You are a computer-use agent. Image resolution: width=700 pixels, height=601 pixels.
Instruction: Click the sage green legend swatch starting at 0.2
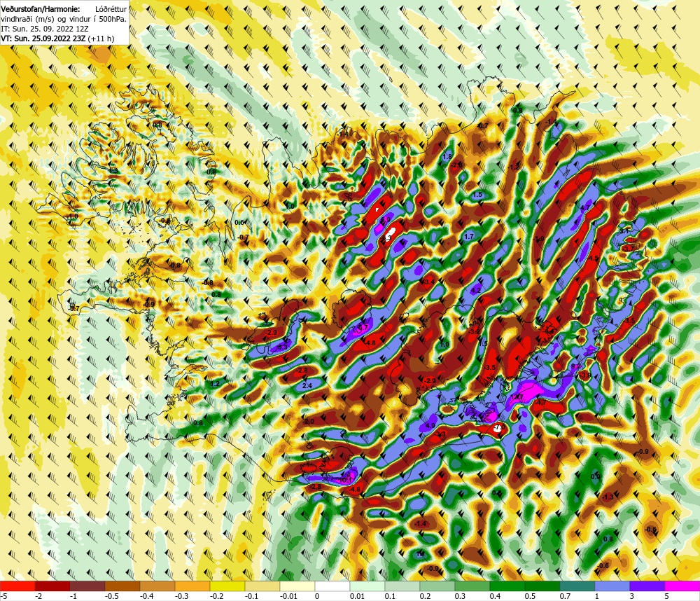click(x=437, y=586)
